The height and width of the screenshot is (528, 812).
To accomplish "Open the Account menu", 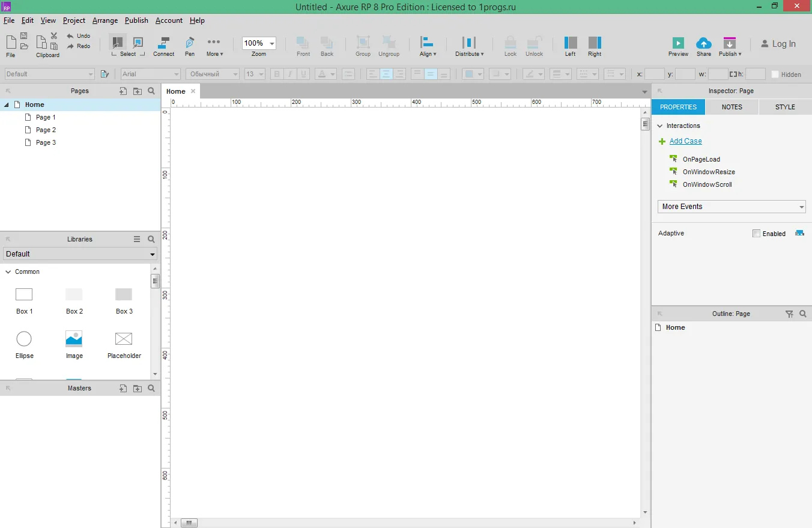I will pyautogui.click(x=169, y=20).
